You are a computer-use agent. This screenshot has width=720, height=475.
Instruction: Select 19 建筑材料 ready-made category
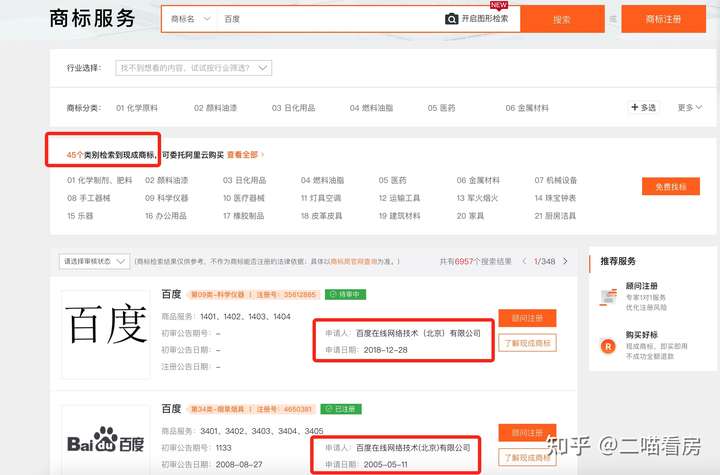pos(399,216)
